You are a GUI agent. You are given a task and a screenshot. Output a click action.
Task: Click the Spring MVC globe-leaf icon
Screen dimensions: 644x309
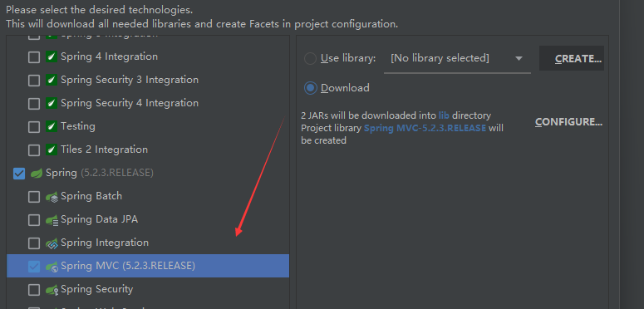(x=52, y=267)
